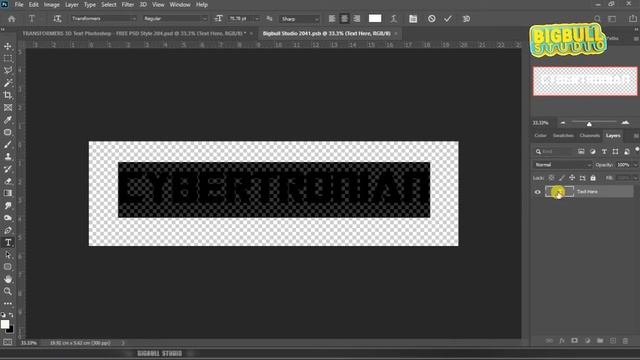
Task: Open the font size dropdown
Action: pyautogui.click(x=256, y=19)
